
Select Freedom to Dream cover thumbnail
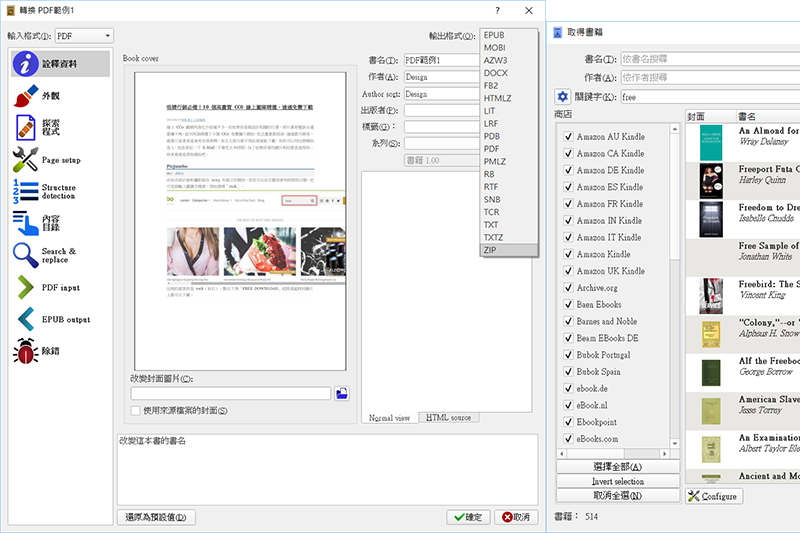(x=711, y=219)
